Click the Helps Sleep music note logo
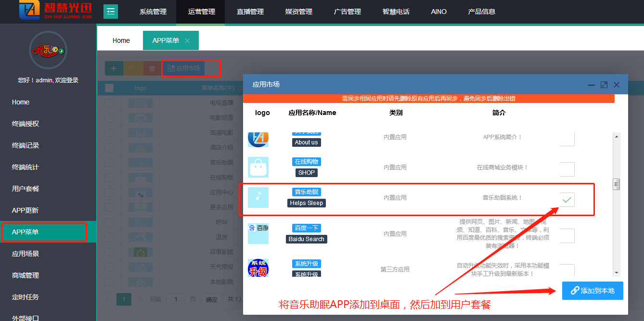Image resolution: width=644 pixels, height=321 pixels. pyautogui.click(x=258, y=198)
